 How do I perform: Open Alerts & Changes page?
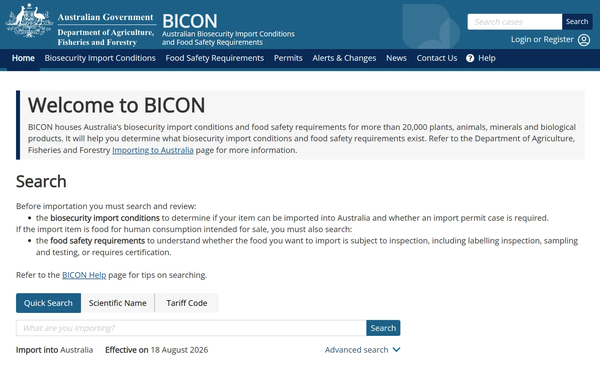[x=344, y=58]
